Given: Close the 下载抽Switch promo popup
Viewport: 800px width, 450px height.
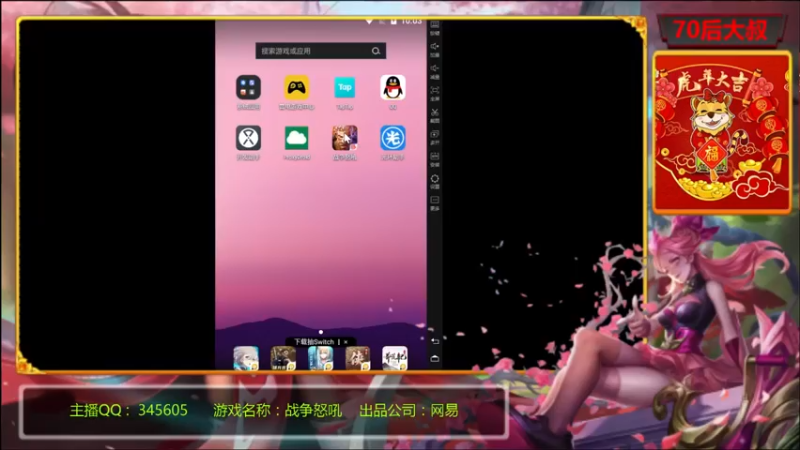Looking at the screenshot, I should tap(346, 342).
